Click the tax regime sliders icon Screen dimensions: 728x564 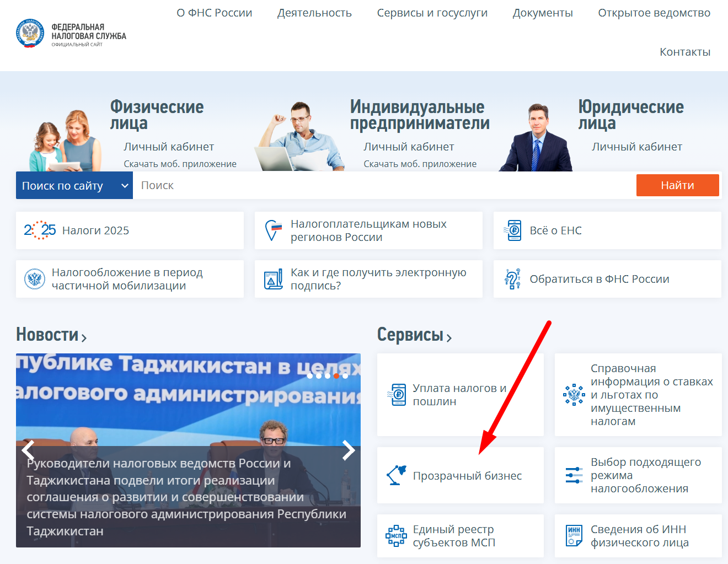coord(574,475)
